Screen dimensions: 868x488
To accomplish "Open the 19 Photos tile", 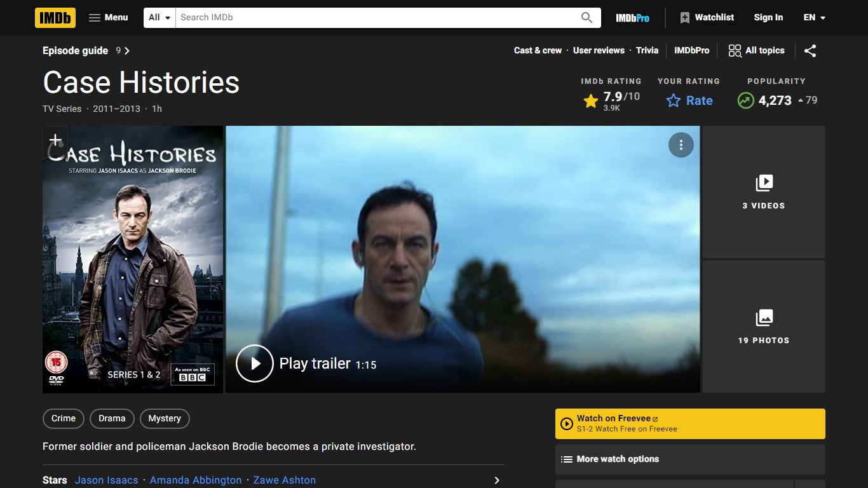I will pyautogui.click(x=764, y=327).
